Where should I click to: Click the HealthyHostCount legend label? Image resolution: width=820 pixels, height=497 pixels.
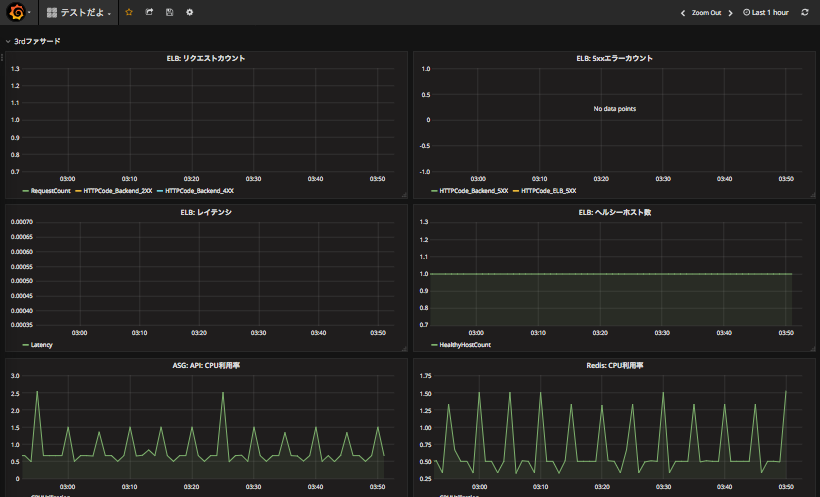pyautogui.click(x=465, y=345)
